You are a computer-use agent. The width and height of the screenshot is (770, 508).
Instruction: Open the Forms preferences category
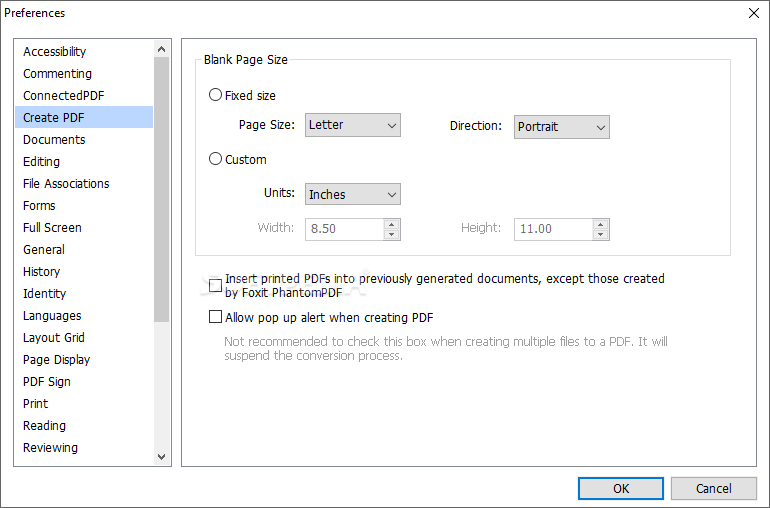[x=84, y=205]
